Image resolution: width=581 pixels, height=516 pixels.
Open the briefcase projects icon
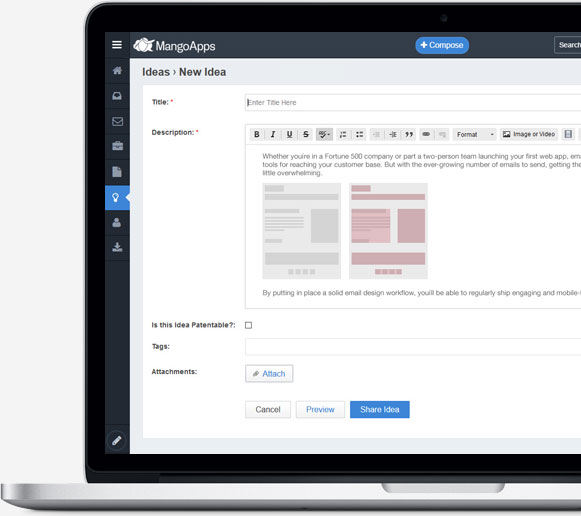point(117,146)
